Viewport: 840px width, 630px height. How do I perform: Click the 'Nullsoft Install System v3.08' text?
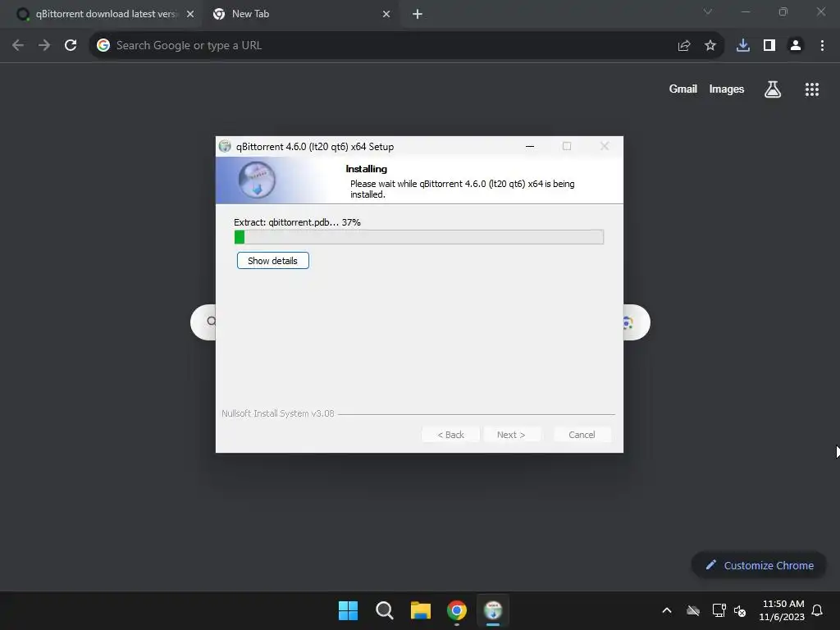pyautogui.click(x=278, y=413)
